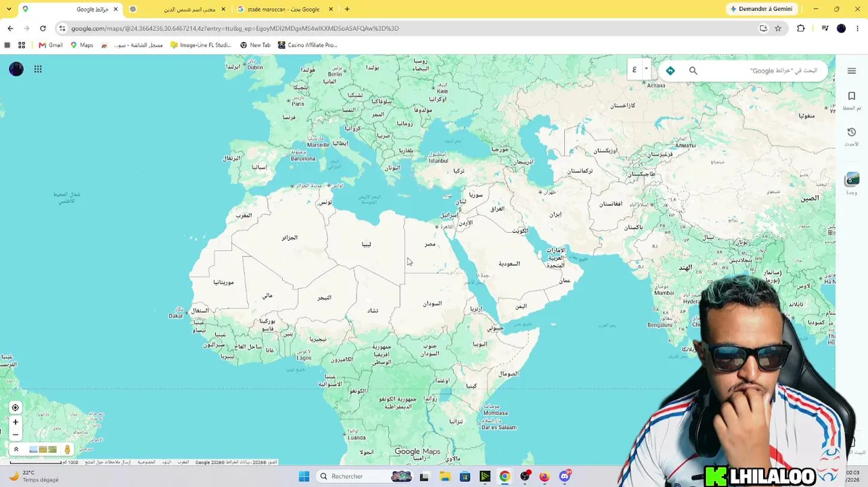868x487 pixels.
Task: Open the Google Maps hamburger menu
Action: point(852,71)
